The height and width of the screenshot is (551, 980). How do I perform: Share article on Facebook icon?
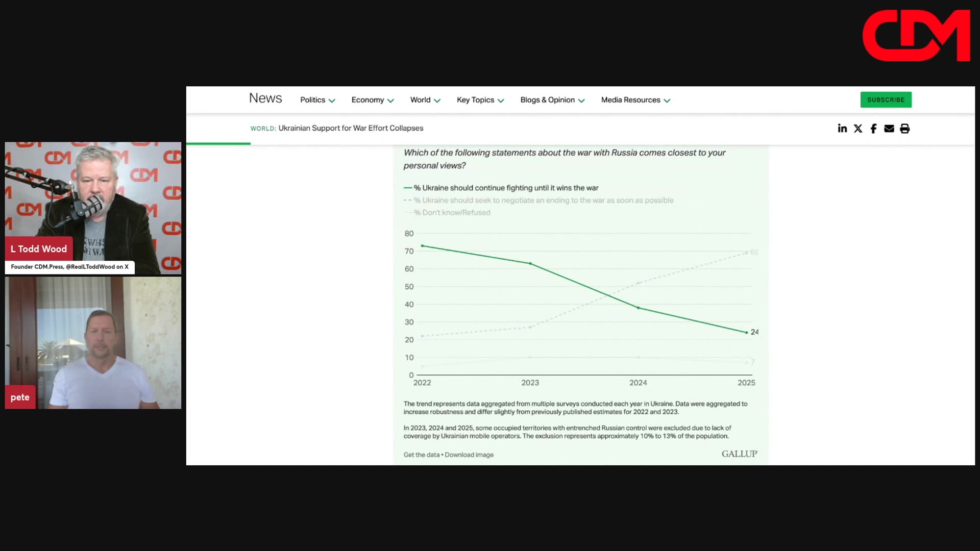click(873, 129)
